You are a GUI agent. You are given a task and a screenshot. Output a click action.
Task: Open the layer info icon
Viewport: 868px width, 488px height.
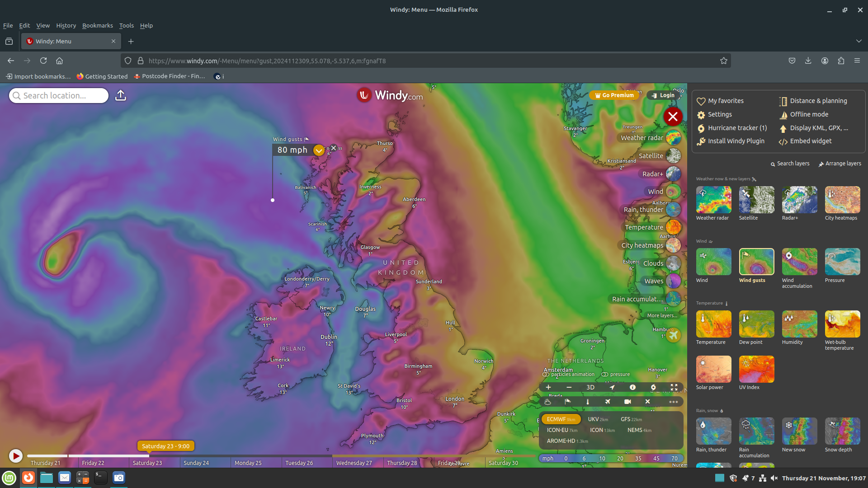632,387
